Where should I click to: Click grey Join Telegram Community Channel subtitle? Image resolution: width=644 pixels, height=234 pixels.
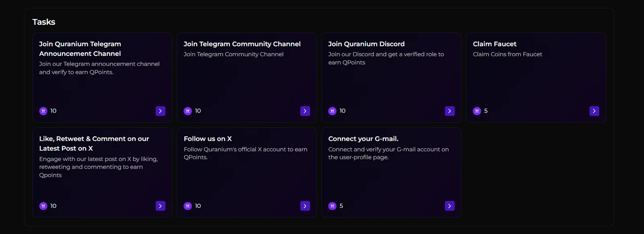pos(233,54)
